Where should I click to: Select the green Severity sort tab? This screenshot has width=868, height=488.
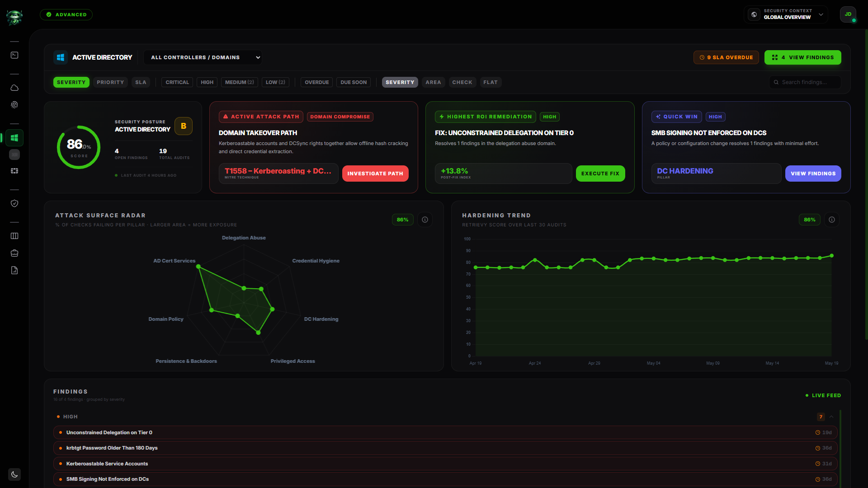(x=71, y=82)
